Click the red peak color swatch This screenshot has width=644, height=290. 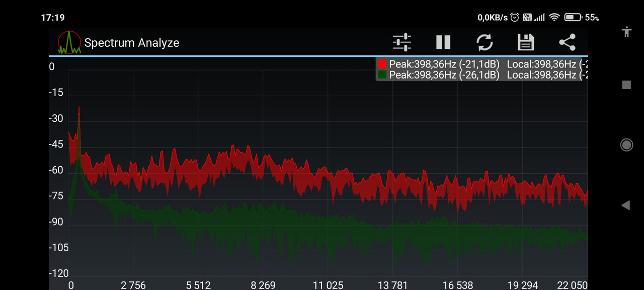[382, 64]
